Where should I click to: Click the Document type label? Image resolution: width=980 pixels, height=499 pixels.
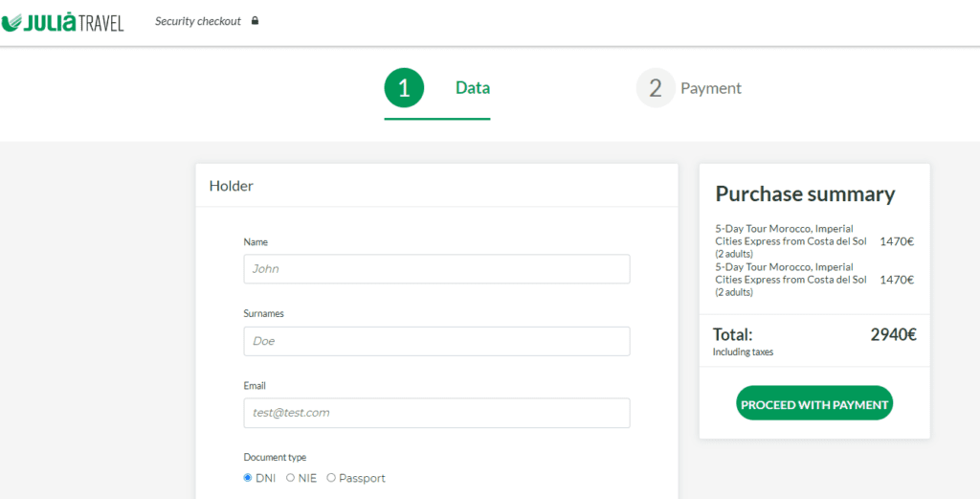tap(275, 457)
